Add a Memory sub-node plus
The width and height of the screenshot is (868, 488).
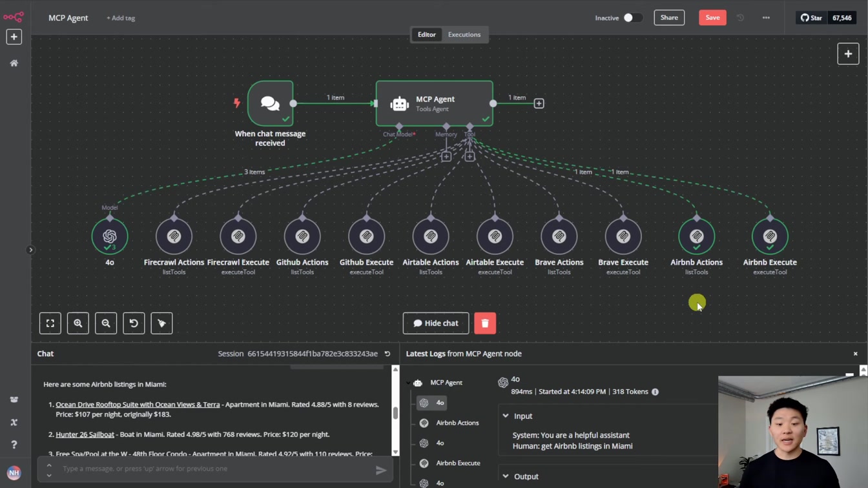pos(446,156)
